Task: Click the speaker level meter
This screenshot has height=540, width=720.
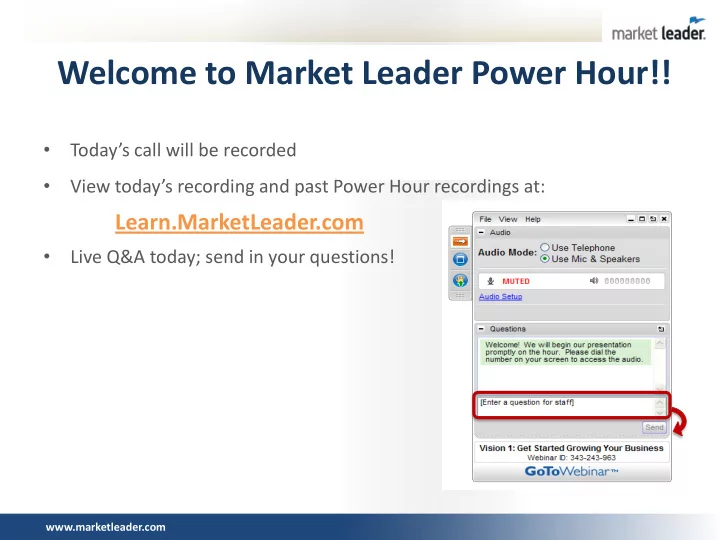Action: (627, 281)
